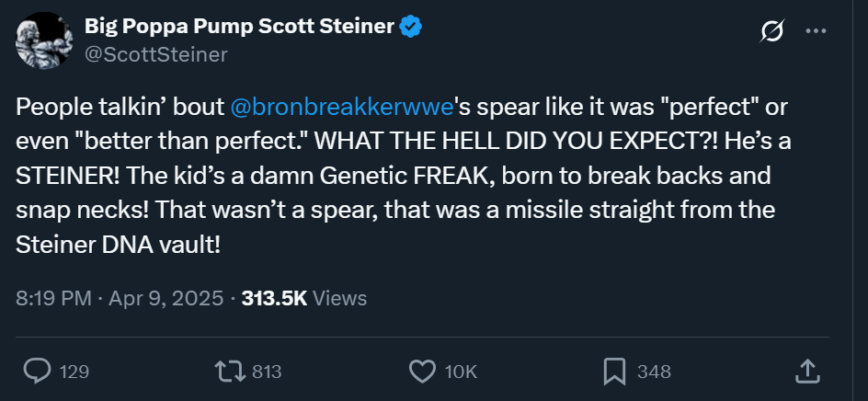Click the 813 reposts count

tap(266, 372)
